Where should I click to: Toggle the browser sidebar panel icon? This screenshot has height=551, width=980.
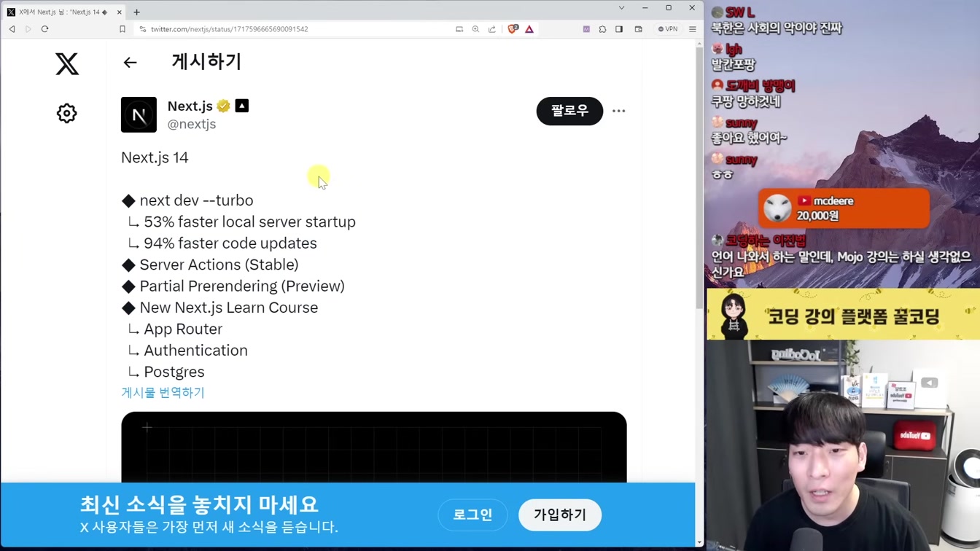click(x=619, y=29)
